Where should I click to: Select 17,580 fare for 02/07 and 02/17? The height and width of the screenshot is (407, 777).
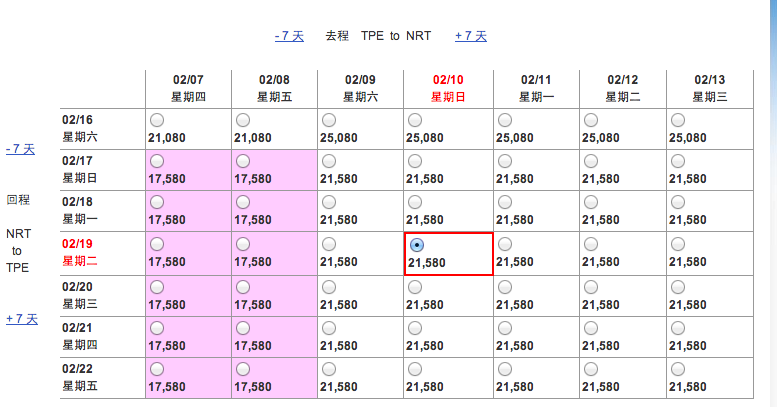(157, 161)
